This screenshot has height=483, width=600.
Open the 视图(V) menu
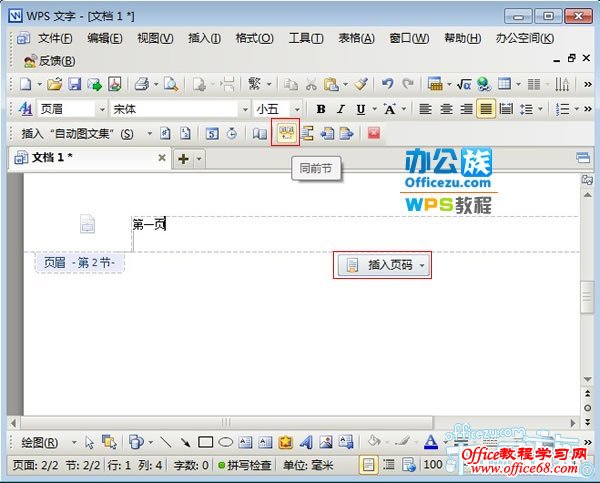click(155, 38)
